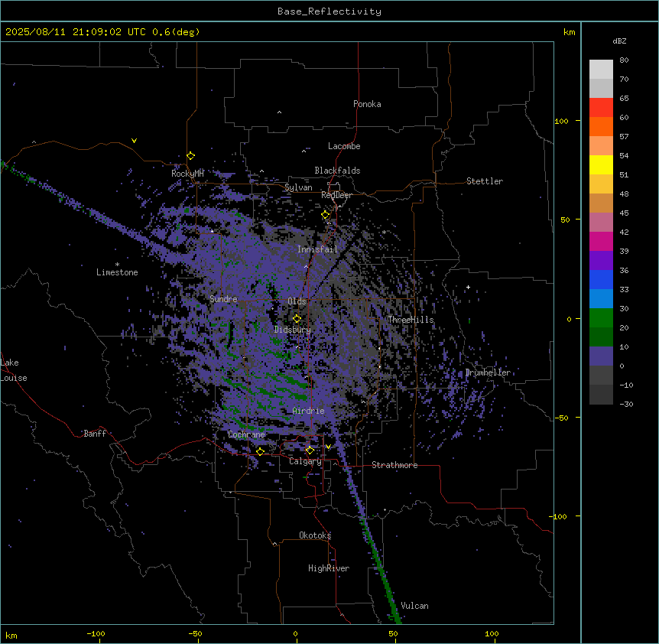Click the yellow diamond marker near RockyMH
659x644 pixels.
(x=191, y=156)
